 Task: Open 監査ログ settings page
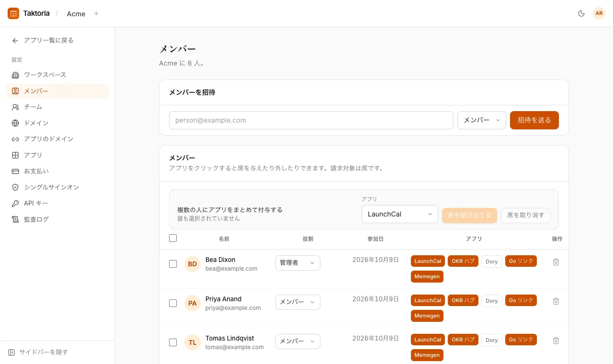click(57, 219)
